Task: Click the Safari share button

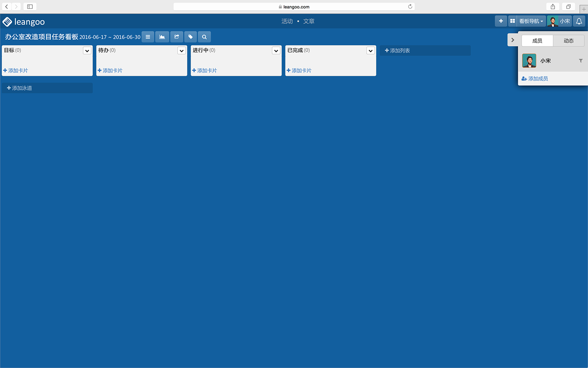Action: pyautogui.click(x=553, y=7)
